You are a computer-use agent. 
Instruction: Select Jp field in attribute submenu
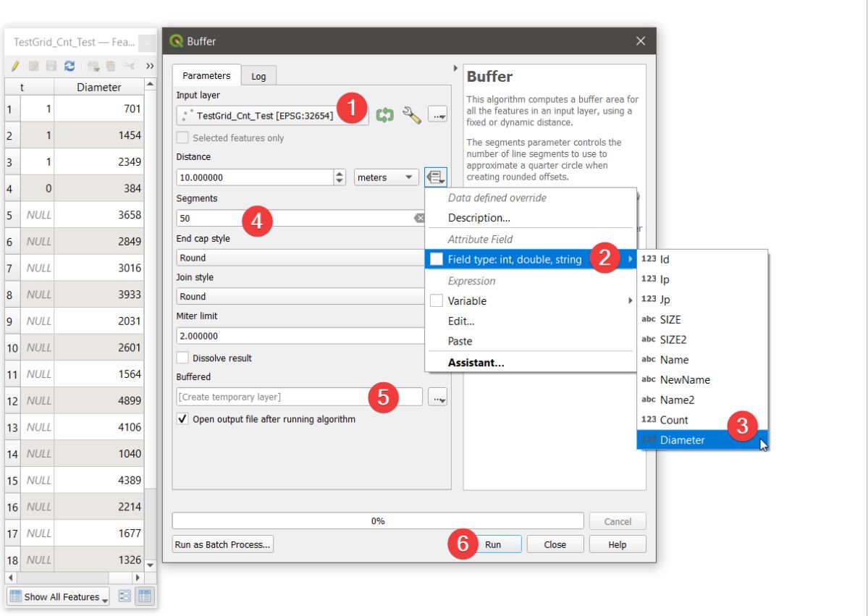[x=702, y=299]
